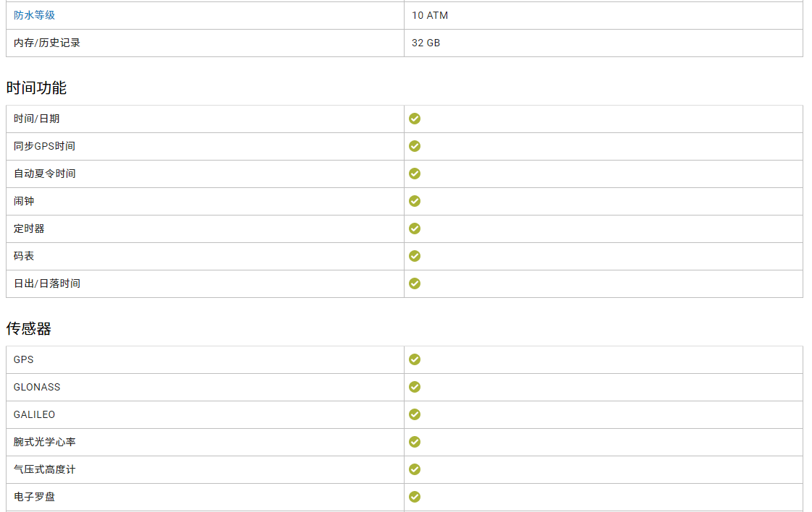Screen dimensions: 812x512
Task: Click the checkmark icon for 日出/日落时间
Action: pos(415,283)
